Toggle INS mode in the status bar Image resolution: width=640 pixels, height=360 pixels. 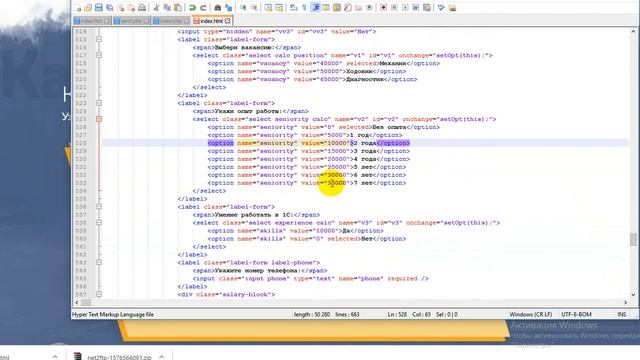point(622,314)
